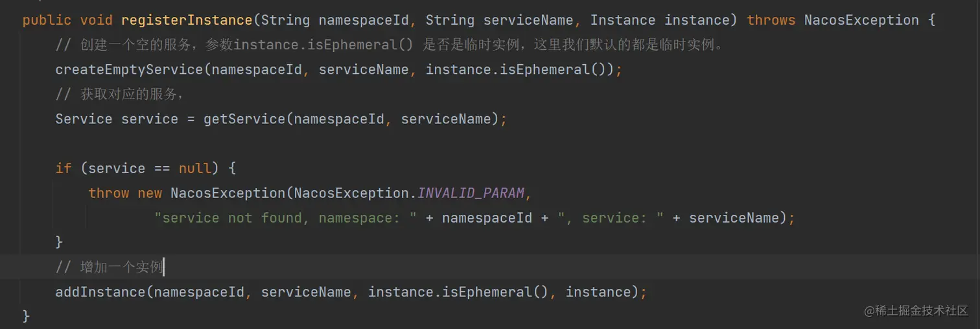Click the "throws" keyword in the signature
This screenshot has height=329, width=980.
(x=771, y=20)
